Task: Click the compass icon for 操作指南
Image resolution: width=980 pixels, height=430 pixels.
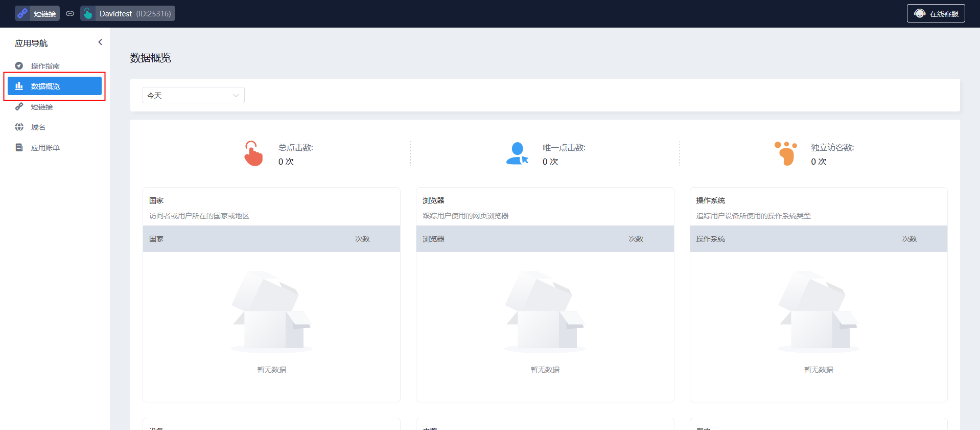Action: [19, 65]
